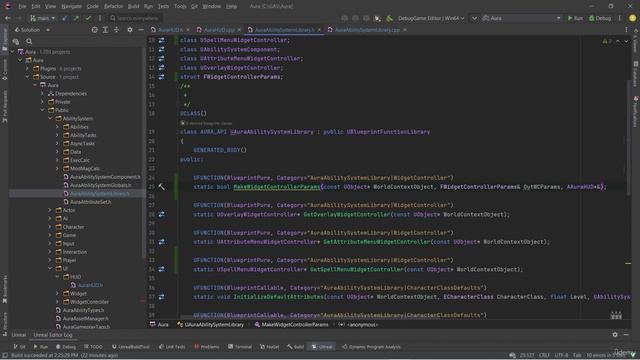Open the Build menu

point(133,6)
